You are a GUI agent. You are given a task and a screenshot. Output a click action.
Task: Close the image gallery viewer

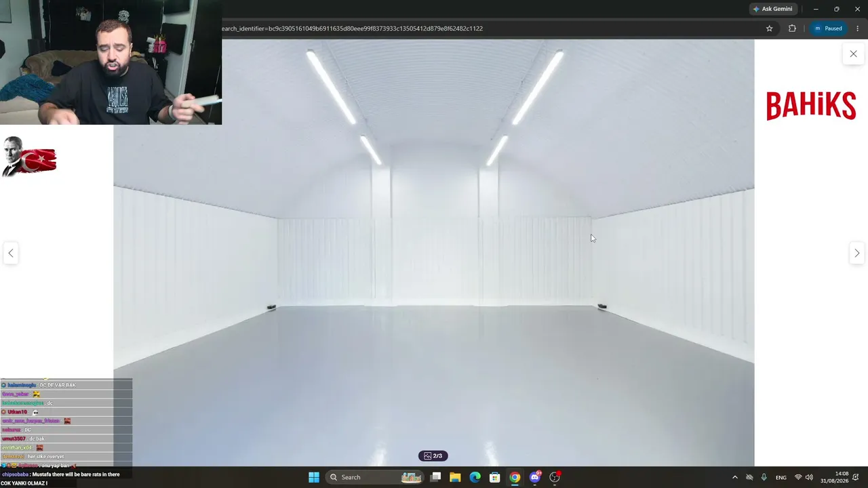853,54
